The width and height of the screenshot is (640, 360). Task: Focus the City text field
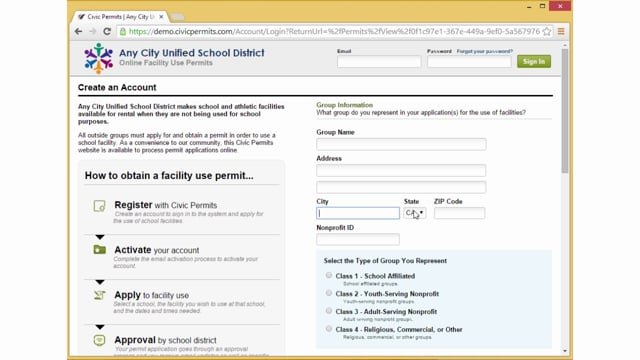tap(358, 213)
